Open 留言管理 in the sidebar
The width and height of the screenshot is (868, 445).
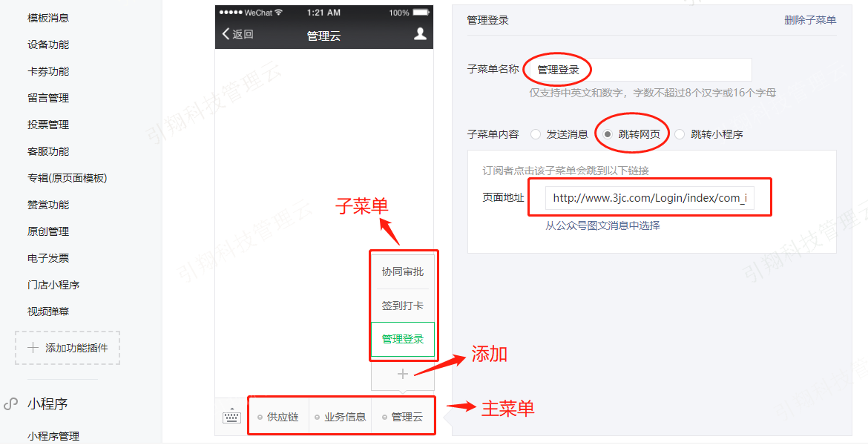click(x=48, y=98)
